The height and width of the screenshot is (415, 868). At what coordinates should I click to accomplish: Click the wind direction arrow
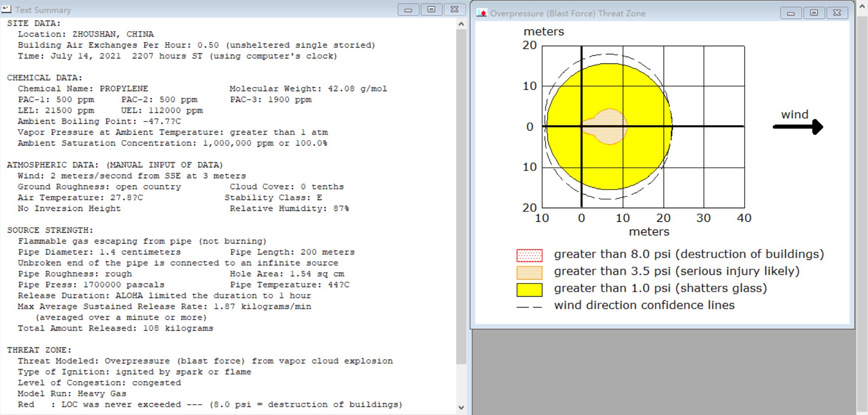(798, 127)
